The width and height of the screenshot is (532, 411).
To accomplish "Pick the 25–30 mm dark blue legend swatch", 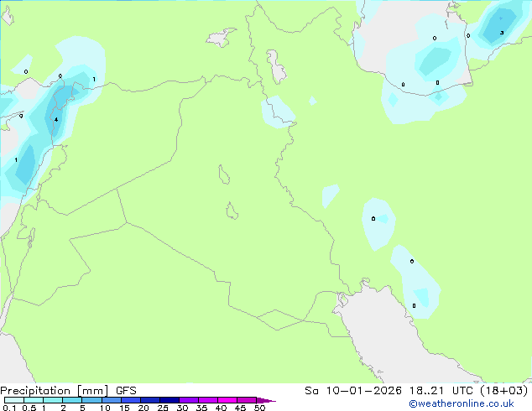I will click(170, 400).
